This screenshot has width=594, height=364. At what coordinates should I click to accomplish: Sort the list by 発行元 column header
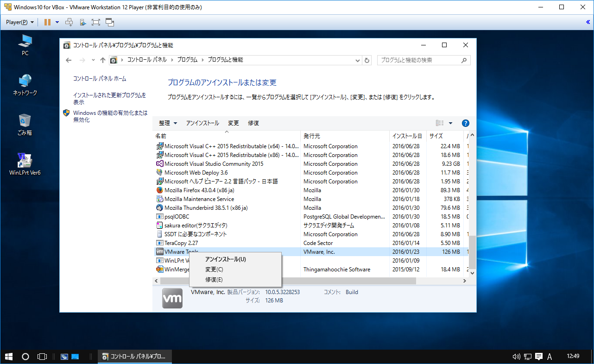tap(345, 136)
